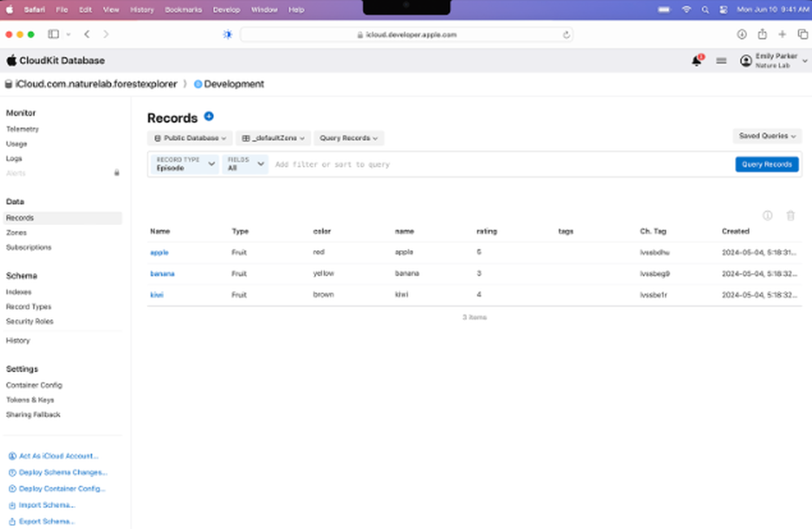This screenshot has height=529, width=812.
Task: Open Zones in the sidebar
Action: [x=16, y=232]
